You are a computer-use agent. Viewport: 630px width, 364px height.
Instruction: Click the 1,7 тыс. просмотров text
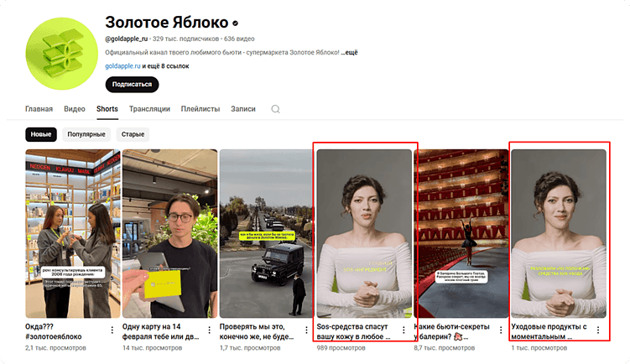click(250, 348)
